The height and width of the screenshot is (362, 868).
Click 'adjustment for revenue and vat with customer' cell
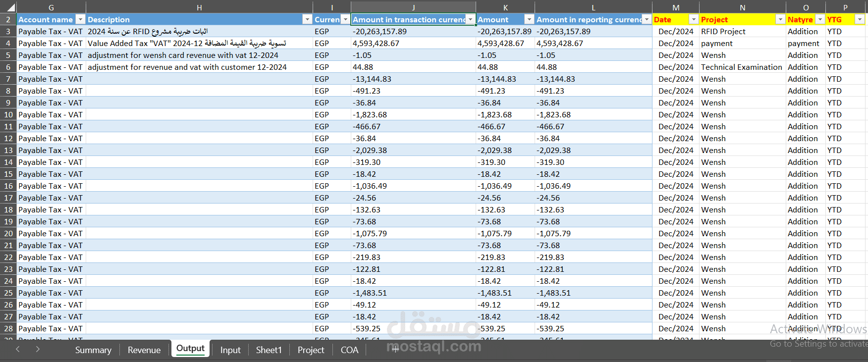click(199, 67)
